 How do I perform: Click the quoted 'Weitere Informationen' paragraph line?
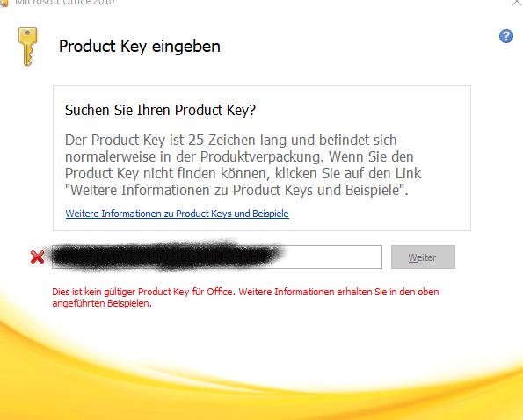pos(236,191)
